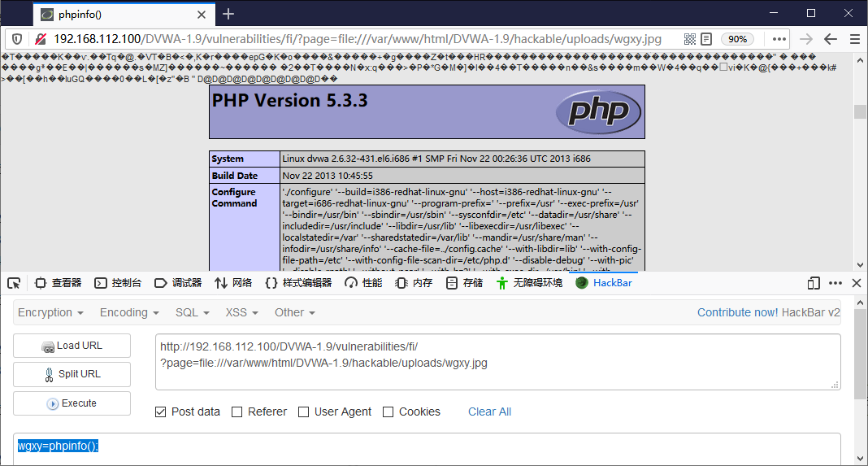
Task: Follow the Contribute now! link
Action: [737, 312]
